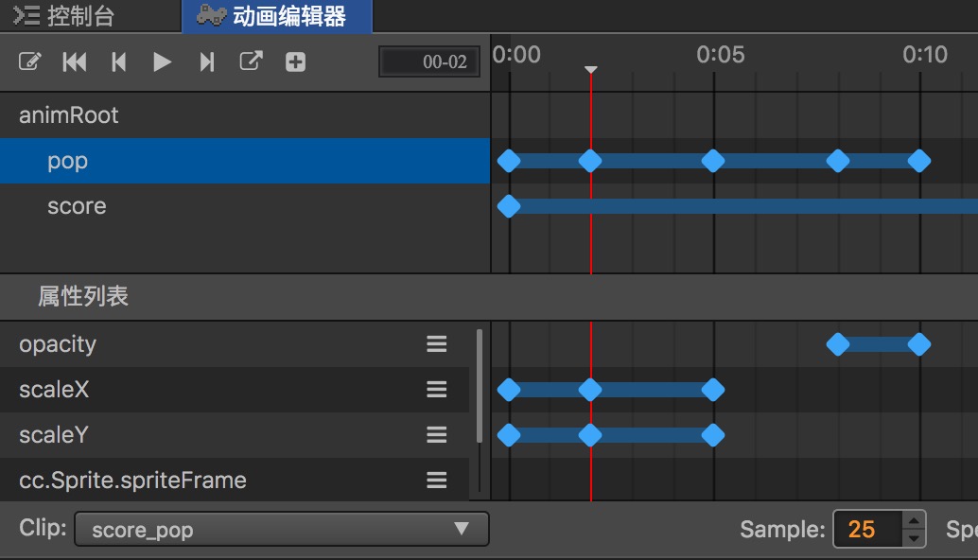Select pop track keyframe at playhead

point(590,161)
